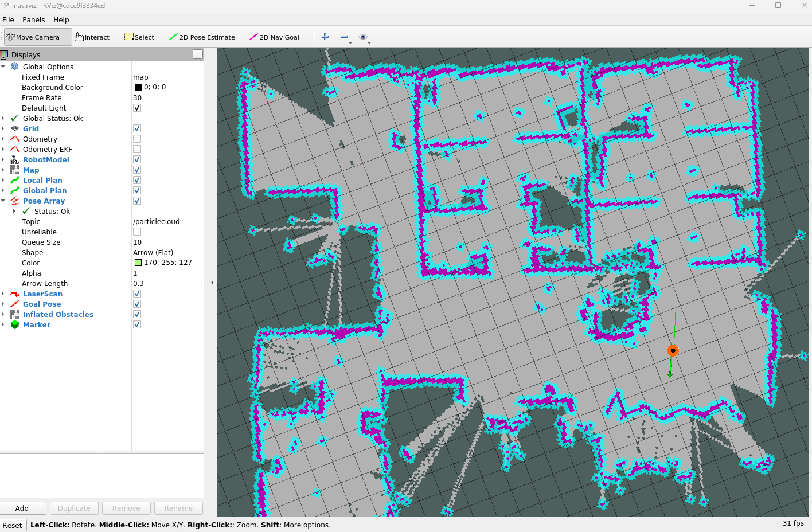The image size is (812, 532).
Task: Click the LaserScan display icon
Action: pos(15,294)
